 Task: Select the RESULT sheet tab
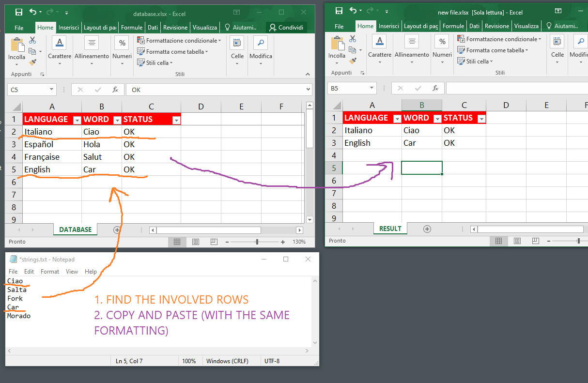click(390, 229)
